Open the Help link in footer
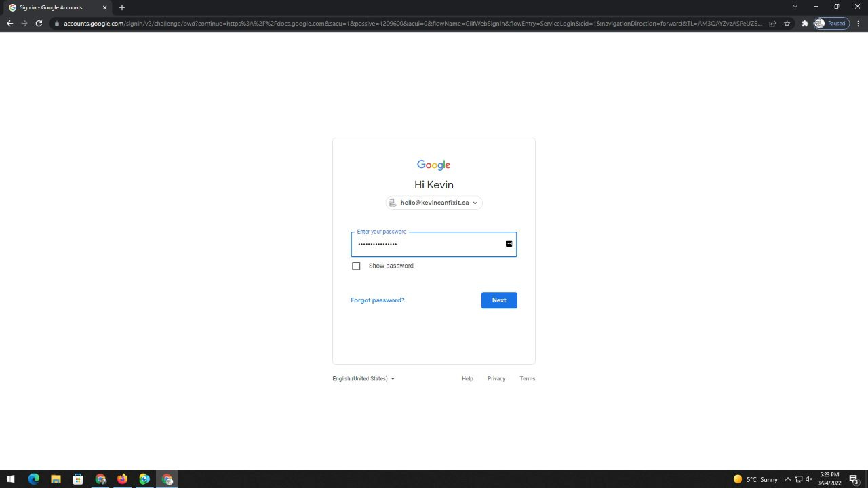The height and width of the screenshot is (488, 868). click(x=467, y=379)
